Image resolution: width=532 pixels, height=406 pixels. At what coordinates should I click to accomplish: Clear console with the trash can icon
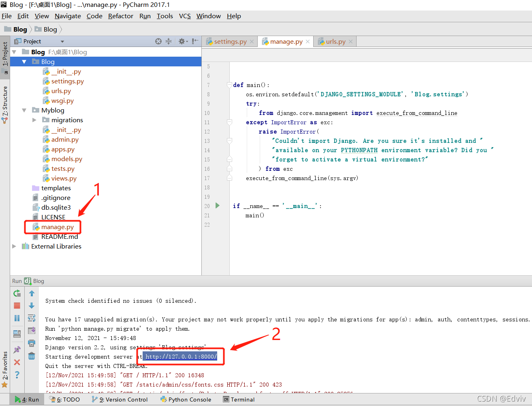coord(32,356)
